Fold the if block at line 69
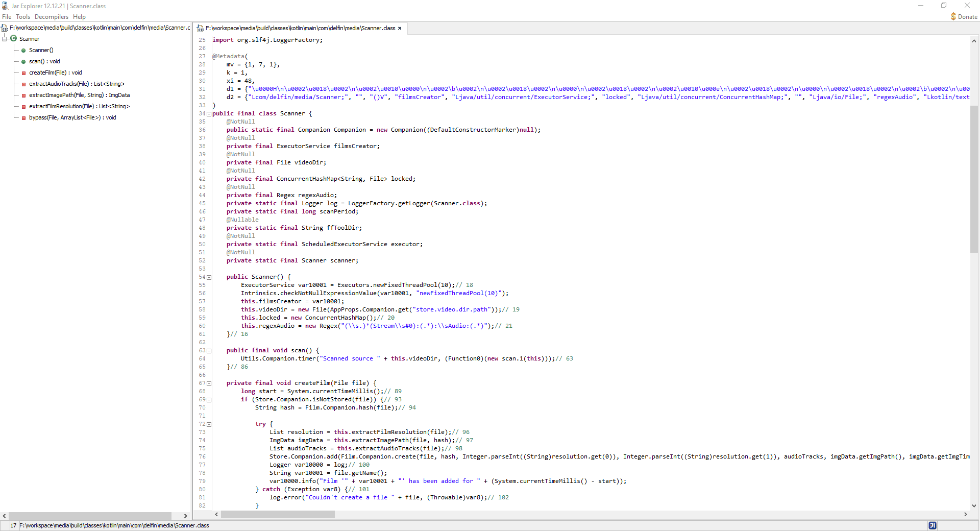 point(209,400)
